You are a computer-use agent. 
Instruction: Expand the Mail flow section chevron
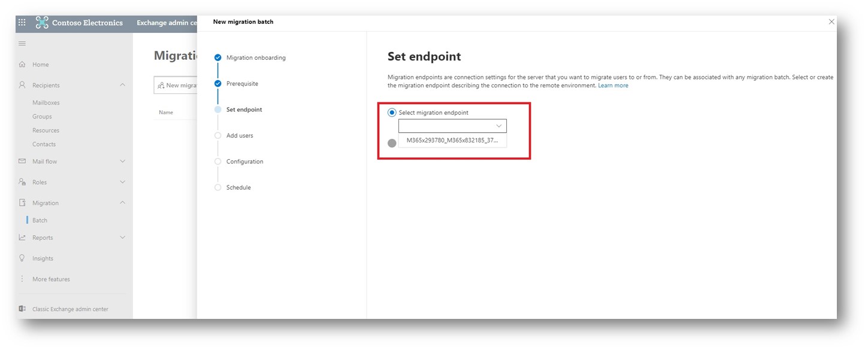tap(123, 162)
